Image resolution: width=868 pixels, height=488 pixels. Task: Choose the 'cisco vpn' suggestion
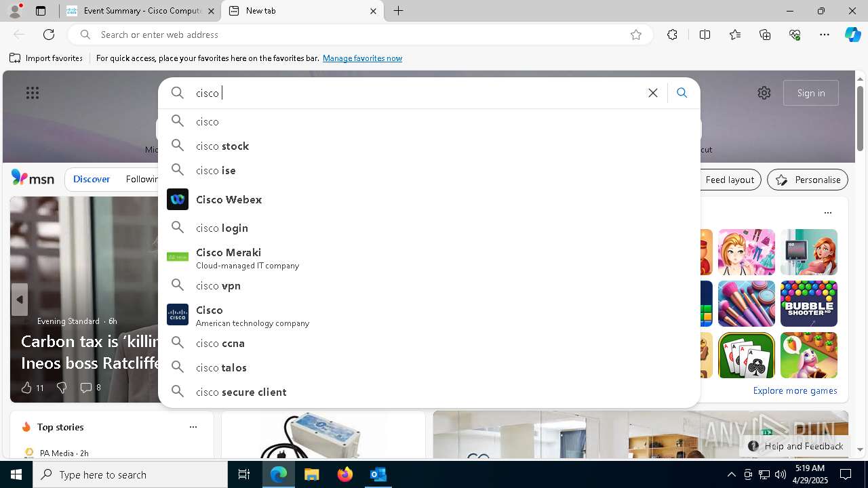tap(429, 285)
